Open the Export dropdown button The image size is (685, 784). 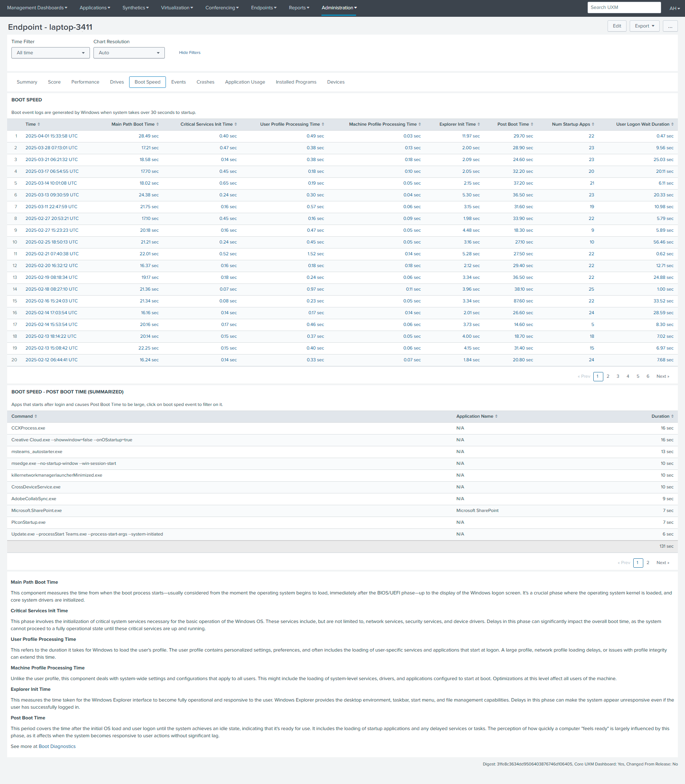(644, 26)
